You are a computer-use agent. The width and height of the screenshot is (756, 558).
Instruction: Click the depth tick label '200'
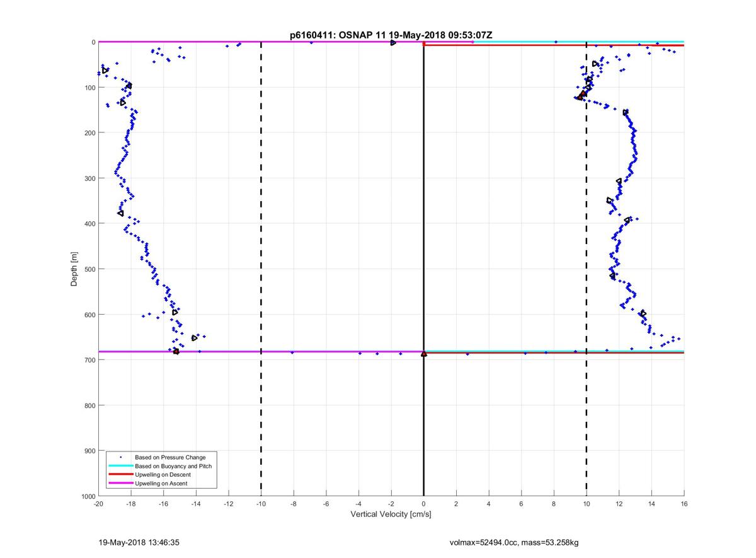pyautogui.click(x=89, y=132)
